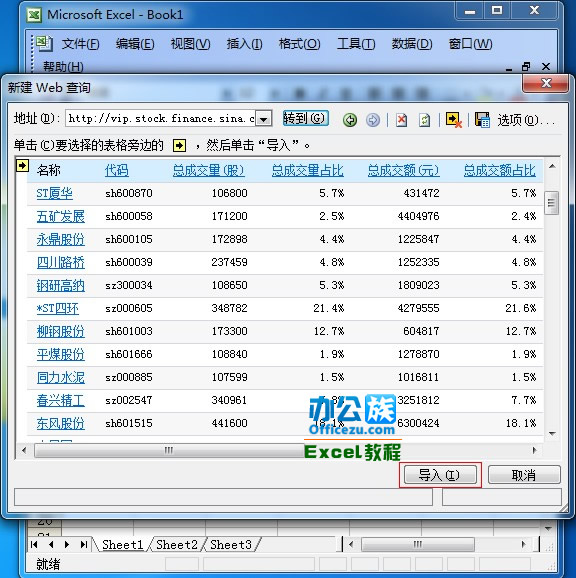Switch to the Sheet3 tab

point(231,544)
